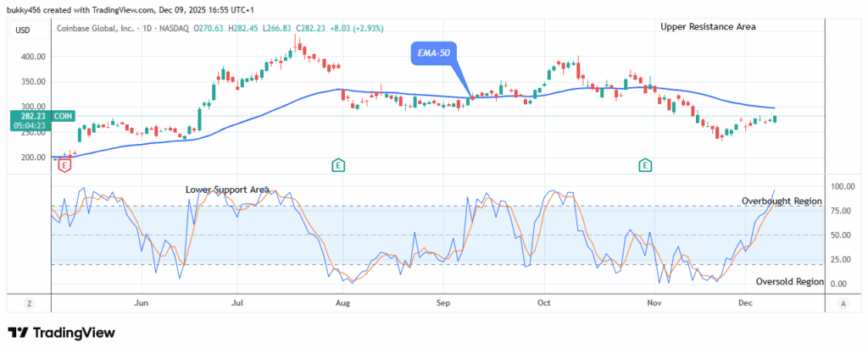The width and height of the screenshot is (868, 353).
Task: Click the low value L266.83
Action: 278,27
